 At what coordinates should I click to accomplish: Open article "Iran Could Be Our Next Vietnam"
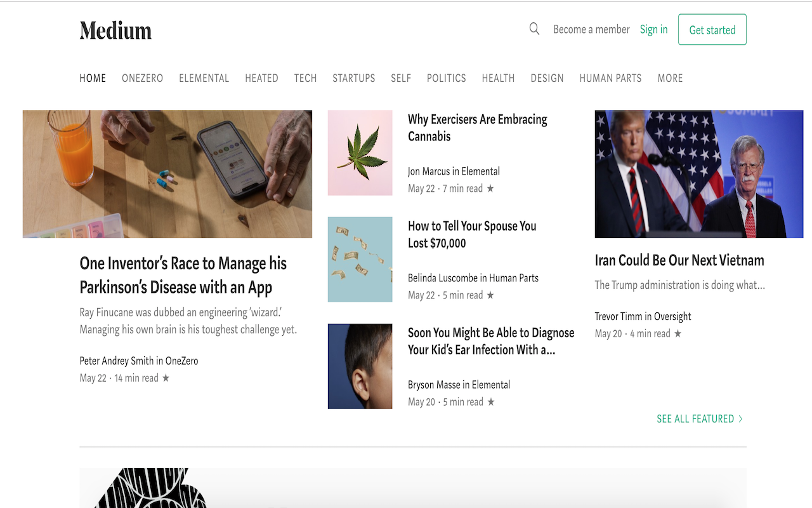(x=679, y=260)
